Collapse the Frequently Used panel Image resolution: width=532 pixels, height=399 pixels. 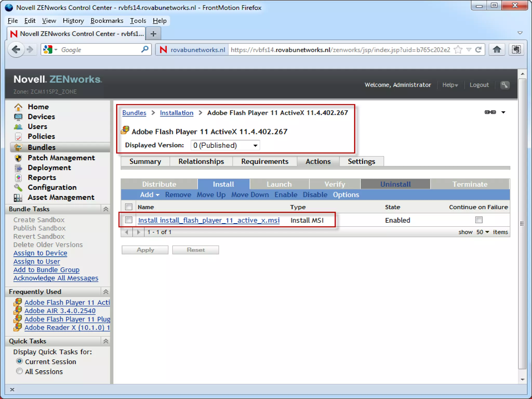(x=106, y=292)
